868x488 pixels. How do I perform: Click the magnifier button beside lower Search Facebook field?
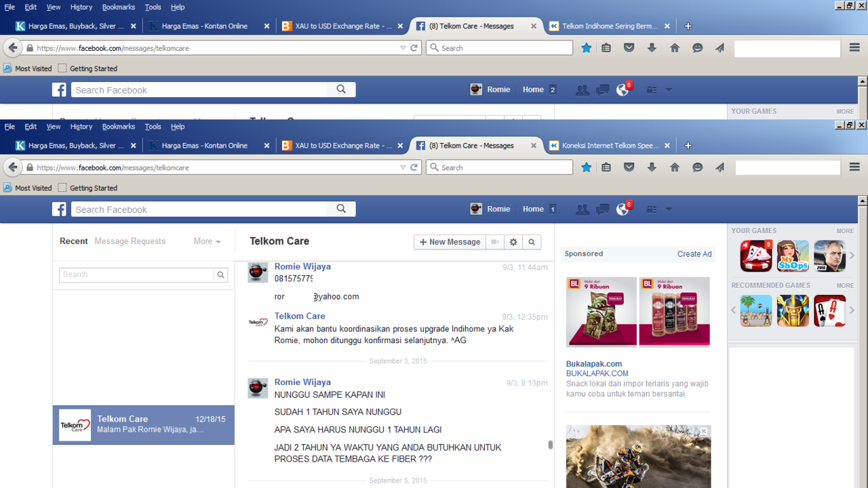pos(341,209)
